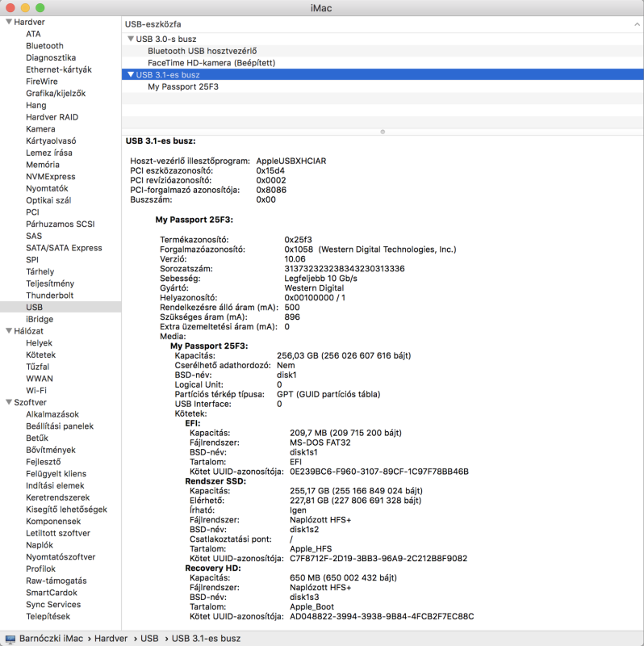The width and height of the screenshot is (644, 646).
Task: Select FireWire in the sidebar
Action: (42, 82)
